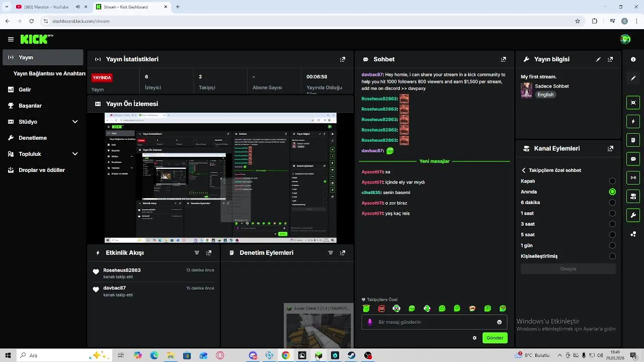Viewport: 644px width, 362px height.
Task: Pop out the Sohbet chat panel
Action: tap(504, 59)
